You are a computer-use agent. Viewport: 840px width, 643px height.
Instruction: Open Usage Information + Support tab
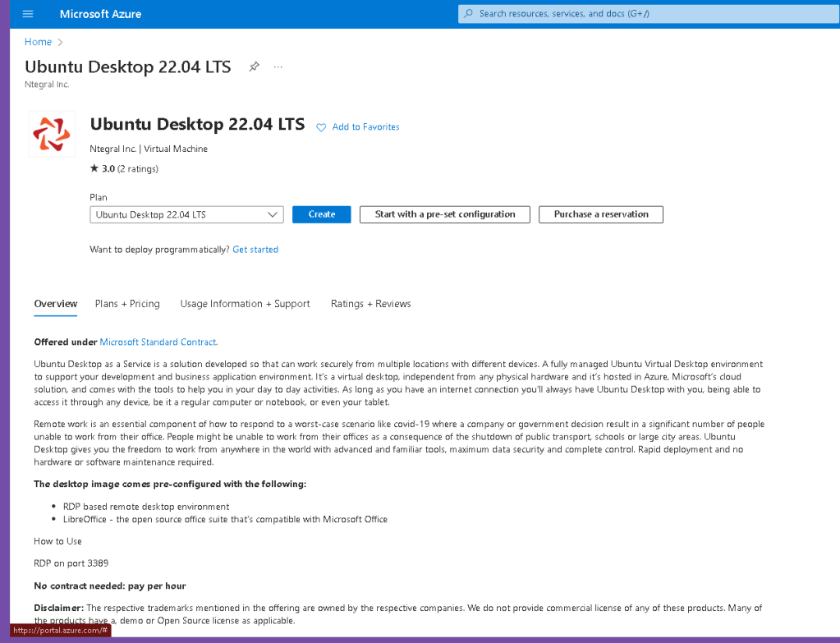click(246, 304)
